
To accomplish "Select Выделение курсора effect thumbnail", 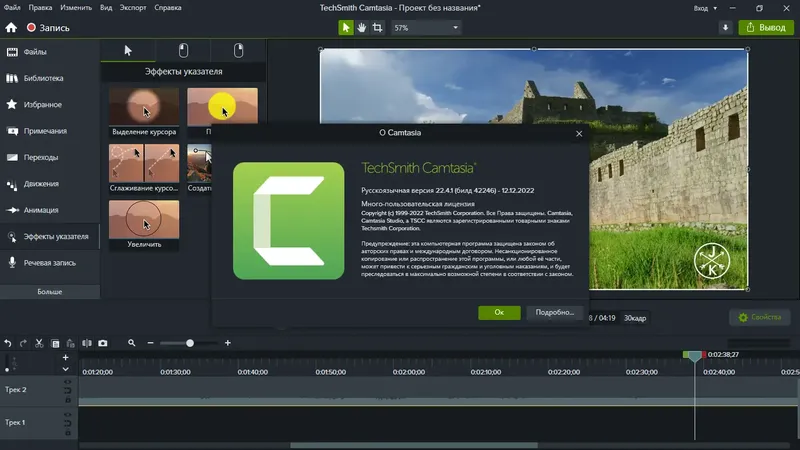I will pos(144,106).
